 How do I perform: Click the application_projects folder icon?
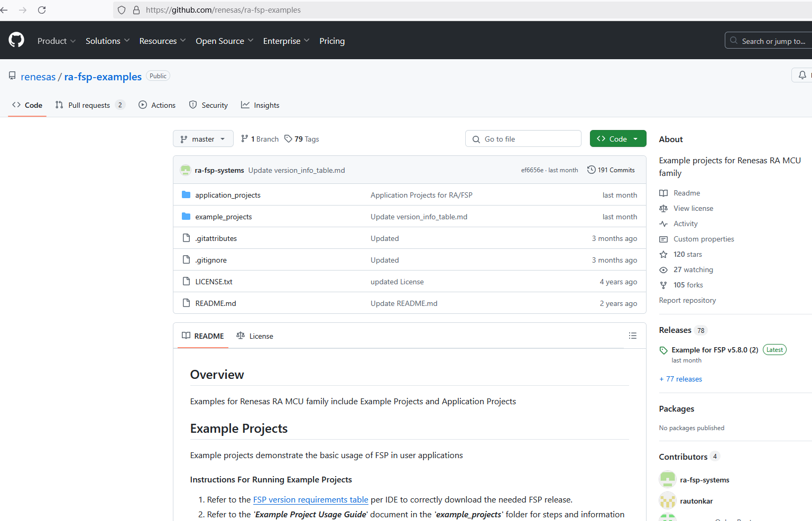click(186, 195)
